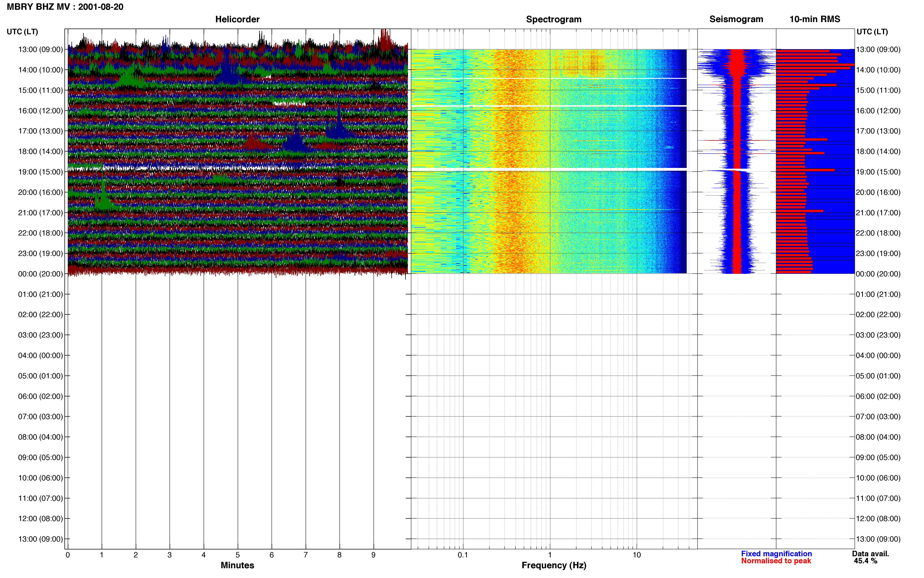This screenshot has width=924, height=578.
Task: Click the left '23:00 (19:00)' time label
Action: 41,253
